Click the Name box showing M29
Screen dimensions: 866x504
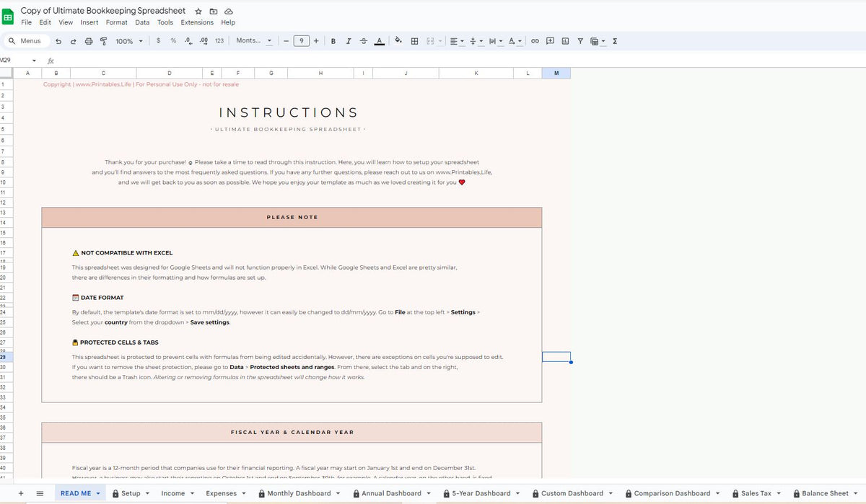[x=13, y=61]
